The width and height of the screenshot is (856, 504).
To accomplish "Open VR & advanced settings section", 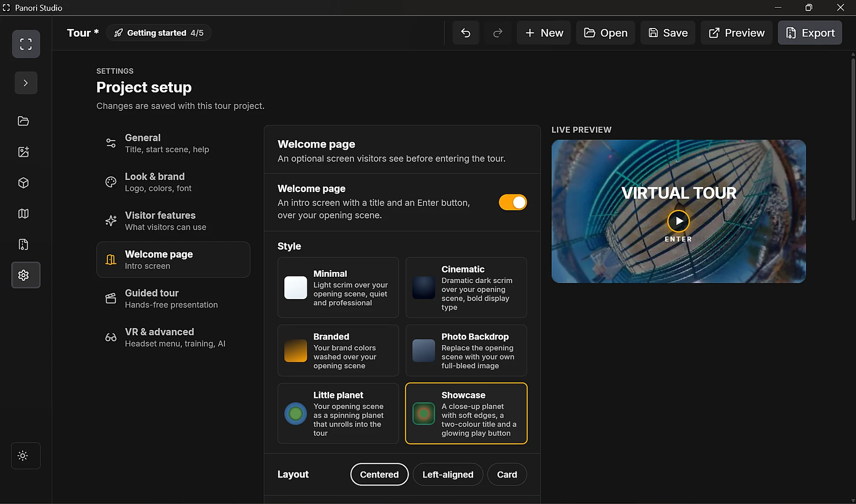I will click(173, 337).
